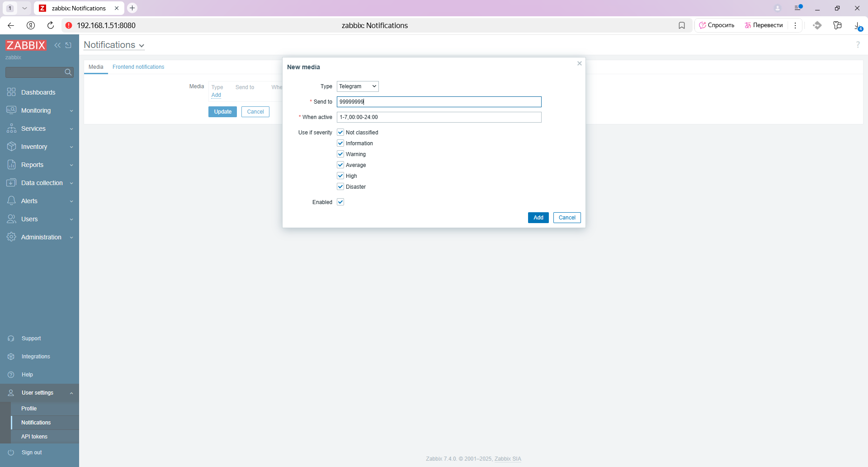Image resolution: width=868 pixels, height=467 pixels.
Task: Close the New media dialog with X
Action: [x=580, y=63]
